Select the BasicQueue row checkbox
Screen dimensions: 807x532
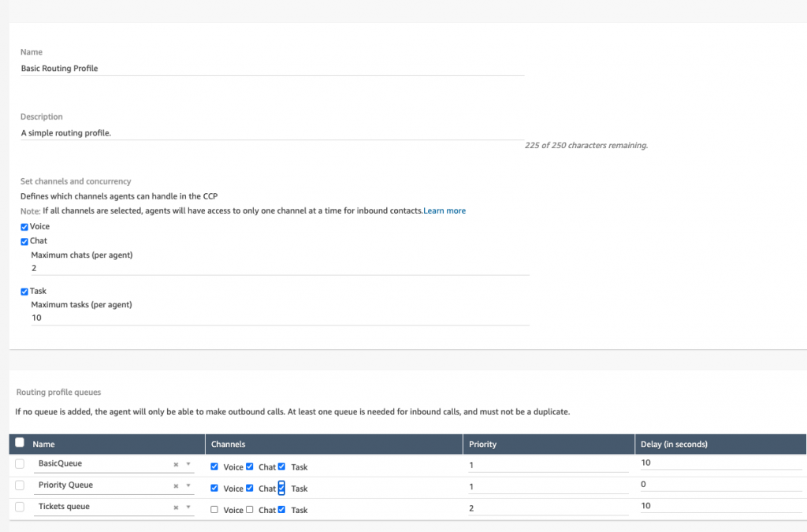click(20, 463)
